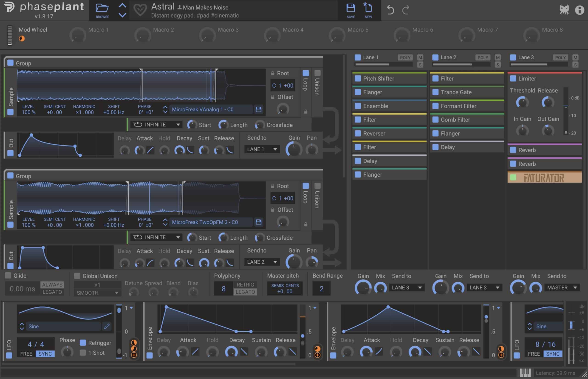Undo the last change
Screen dimensions: 588x379
390,10
